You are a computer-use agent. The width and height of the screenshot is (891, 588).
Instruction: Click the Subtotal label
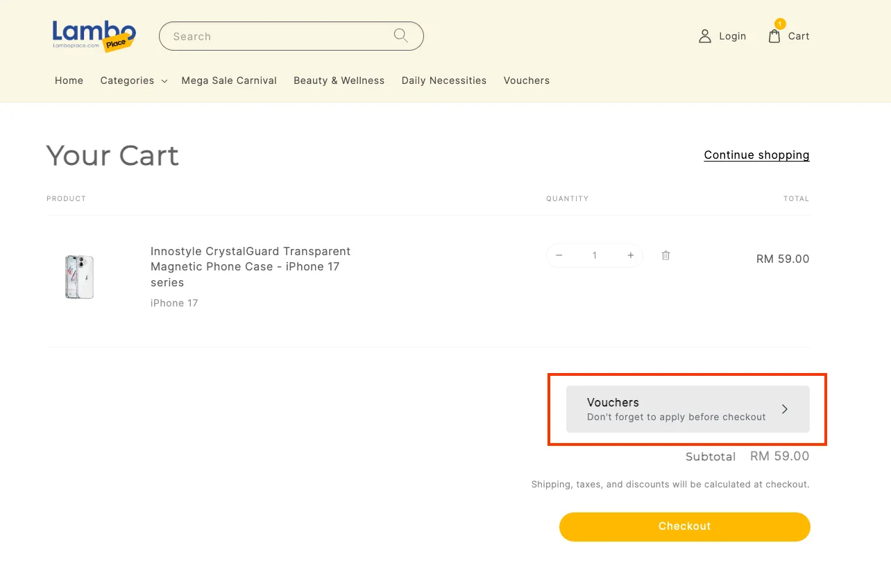pyautogui.click(x=711, y=457)
